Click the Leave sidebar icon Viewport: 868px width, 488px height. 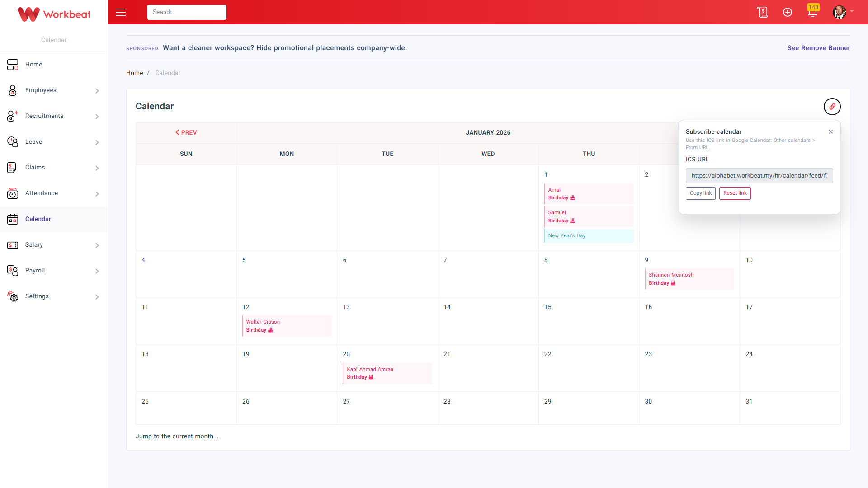(13, 142)
